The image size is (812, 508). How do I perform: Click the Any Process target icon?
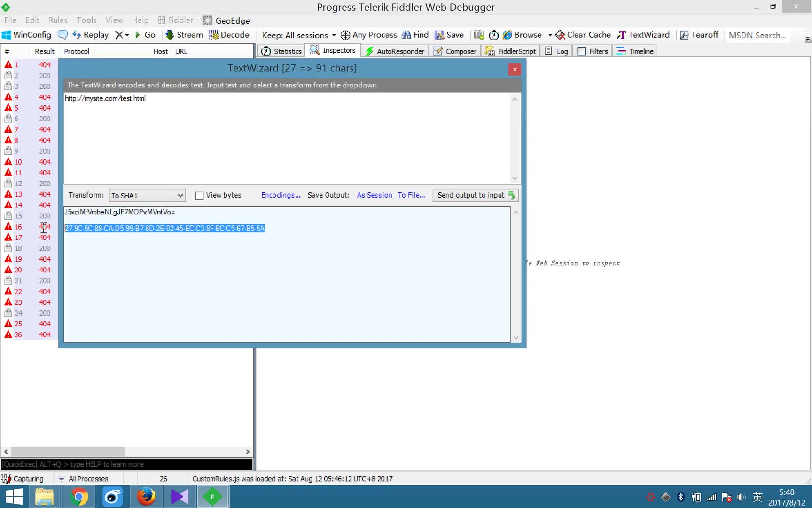pos(345,35)
